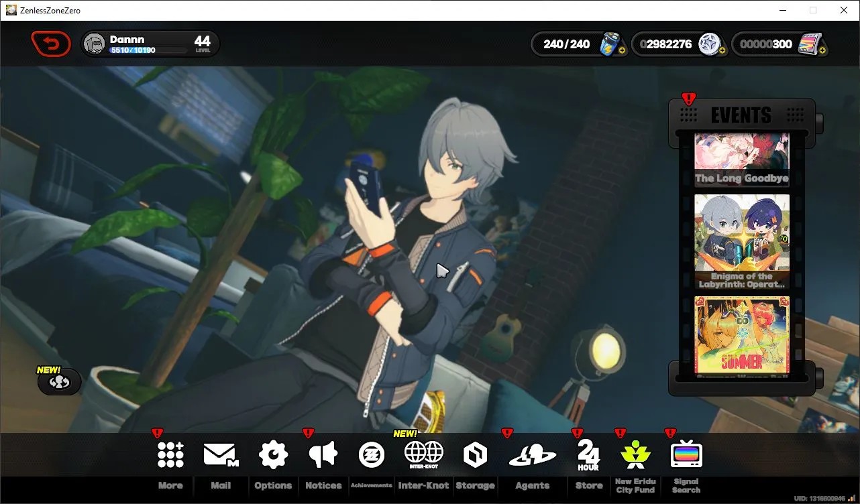Open the Notices megaphone icon
This screenshot has width=860, height=504.
(x=323, y=455)
